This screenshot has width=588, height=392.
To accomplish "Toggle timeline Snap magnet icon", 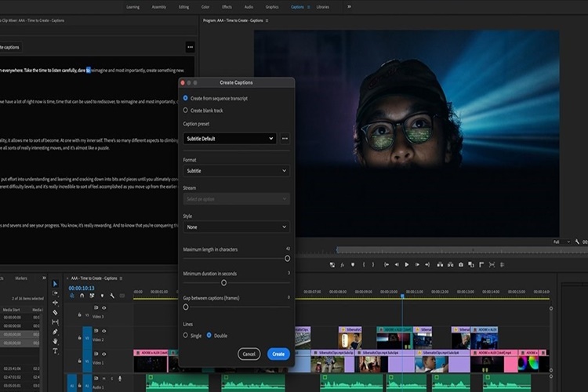I will pos(82,296).
